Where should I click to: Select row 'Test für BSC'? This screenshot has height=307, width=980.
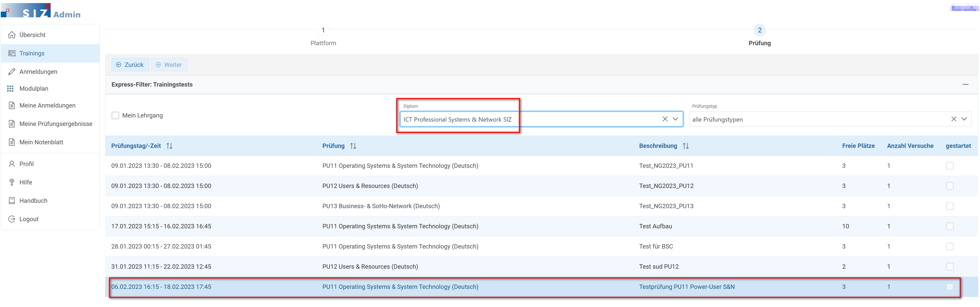(541, 246)
